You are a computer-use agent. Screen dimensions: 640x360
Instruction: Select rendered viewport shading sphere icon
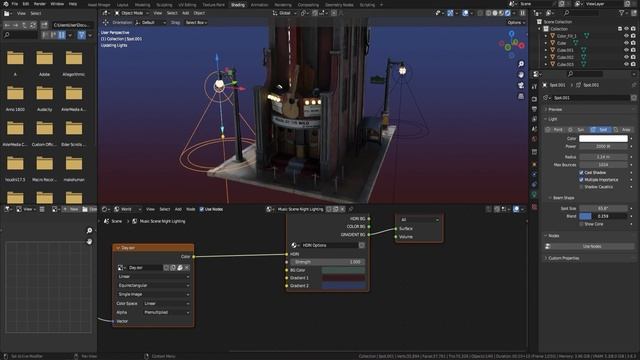(x=508, y=13)
